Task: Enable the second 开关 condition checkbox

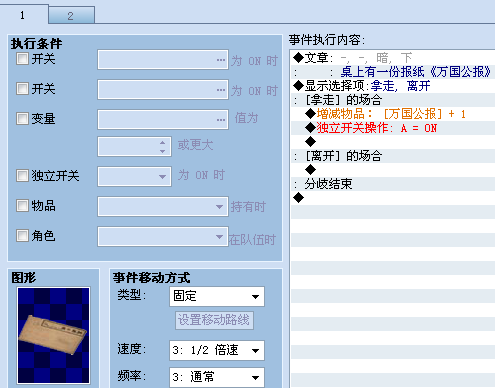Action: coord(22,88)
